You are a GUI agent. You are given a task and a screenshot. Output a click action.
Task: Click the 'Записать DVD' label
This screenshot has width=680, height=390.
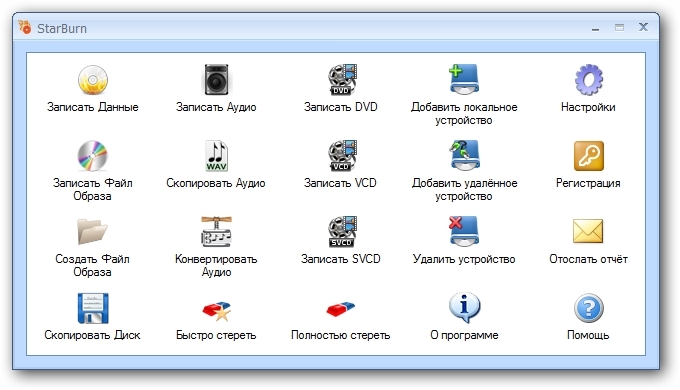click(x=341, y=107)
